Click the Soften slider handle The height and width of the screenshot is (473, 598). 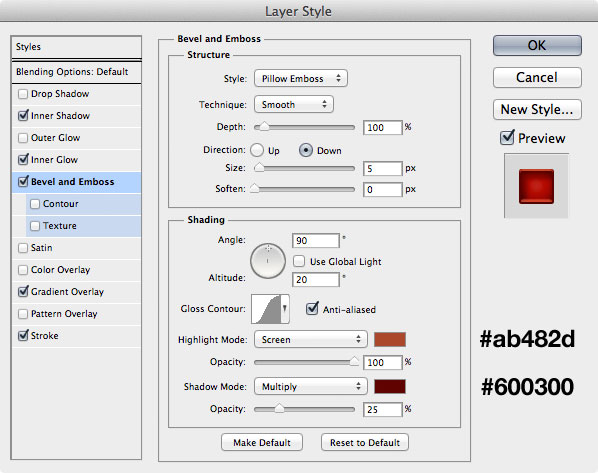254,188
